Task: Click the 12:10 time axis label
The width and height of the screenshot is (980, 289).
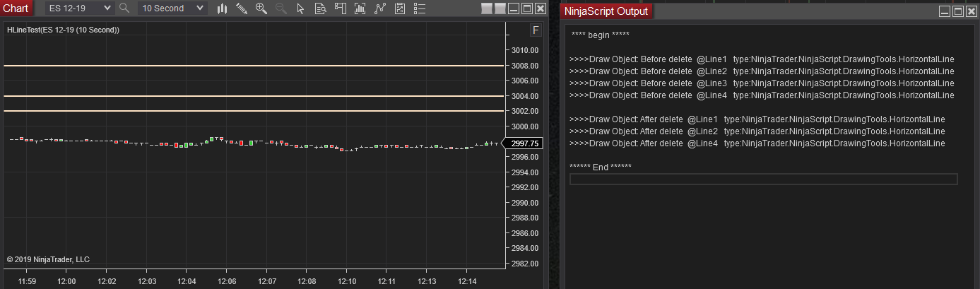Action: [x=346, y=281]
